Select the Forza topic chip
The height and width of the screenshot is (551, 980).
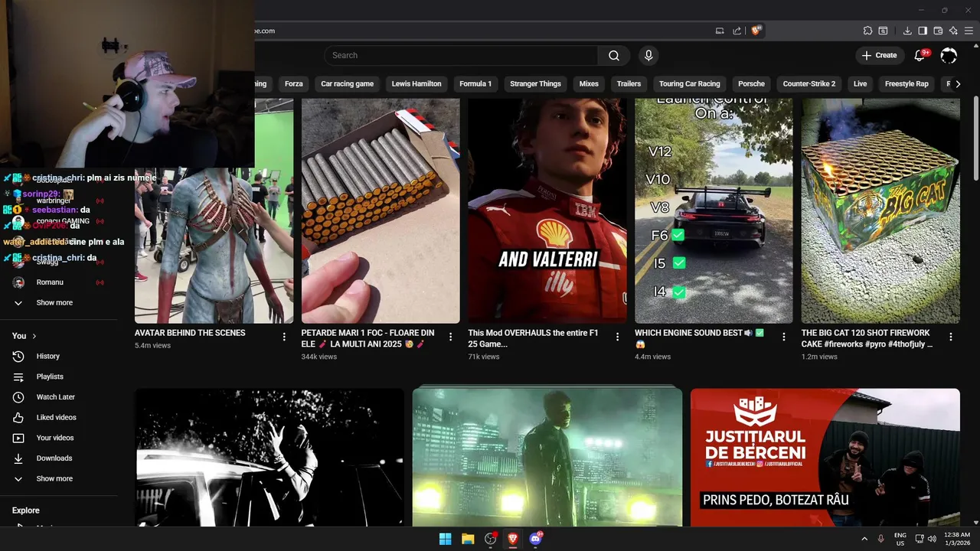pos(294,83)
